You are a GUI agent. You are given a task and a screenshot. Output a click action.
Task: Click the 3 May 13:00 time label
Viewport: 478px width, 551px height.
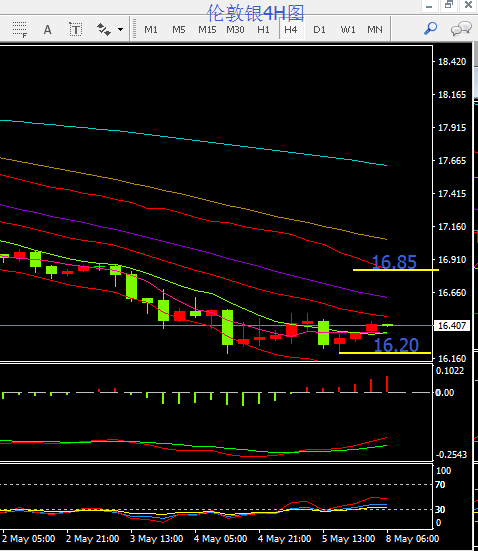[x=157, y=539]
